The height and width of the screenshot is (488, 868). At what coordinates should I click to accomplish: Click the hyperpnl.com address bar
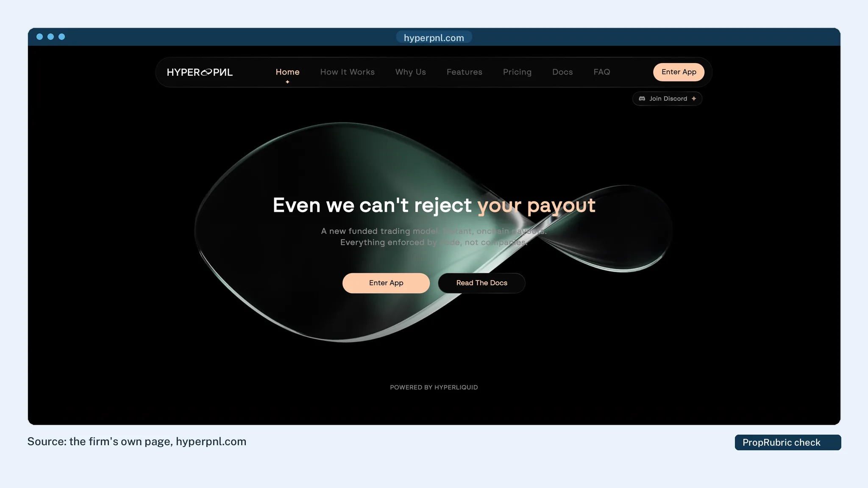click(434, 38)
